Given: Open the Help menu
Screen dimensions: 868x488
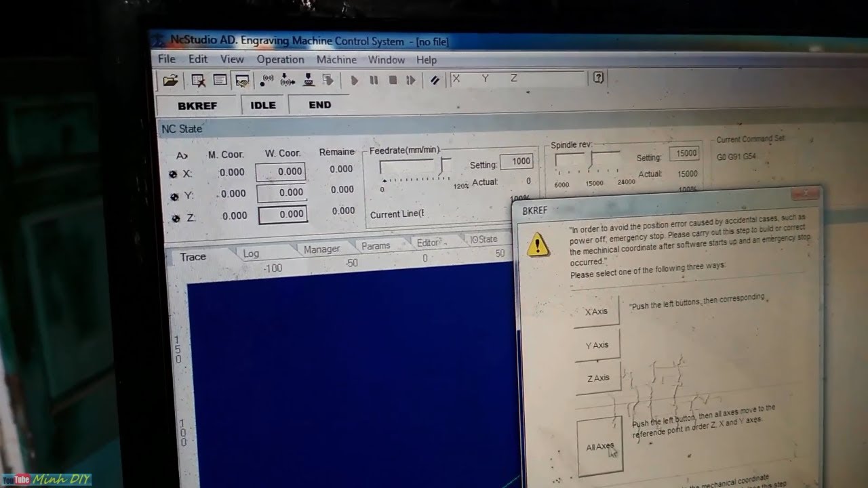Looking at the screenshot, I should (x=427, y=60).
